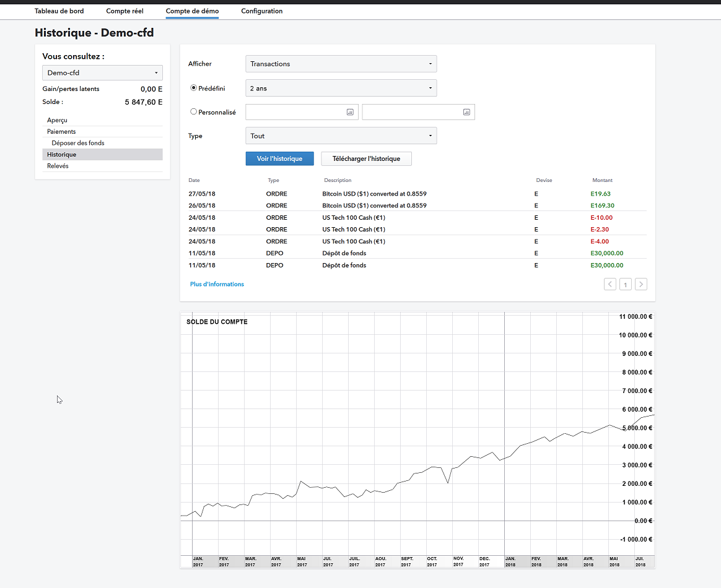Open the Afficher Transactions dropdown
721x588 pixels.
coord(341,64)
